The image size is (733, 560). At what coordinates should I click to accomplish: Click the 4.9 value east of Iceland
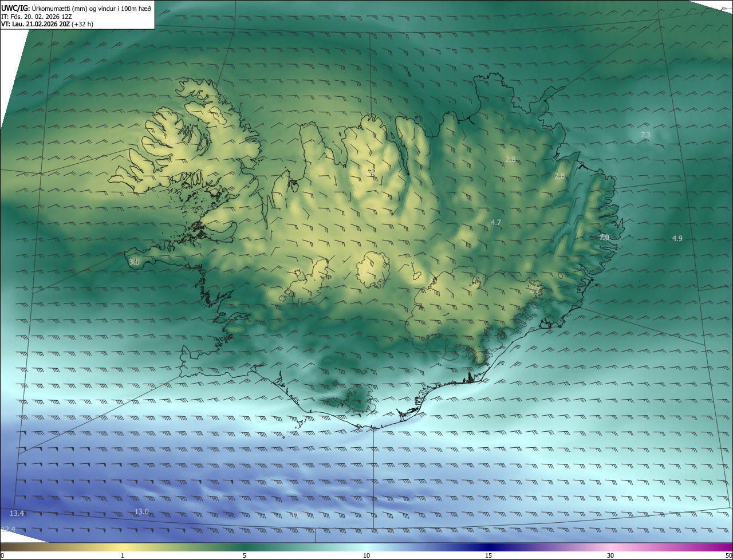pyautogui.click(x=677, y=238)
